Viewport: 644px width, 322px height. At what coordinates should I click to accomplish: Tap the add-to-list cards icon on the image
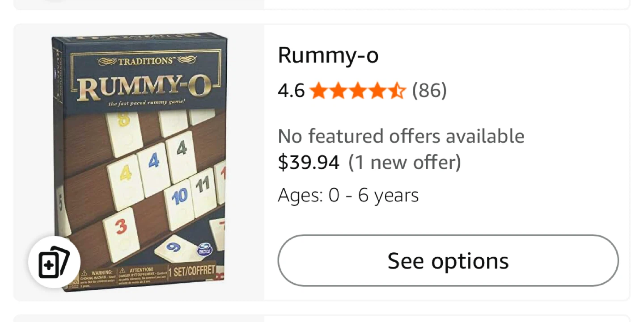[54, 262]
